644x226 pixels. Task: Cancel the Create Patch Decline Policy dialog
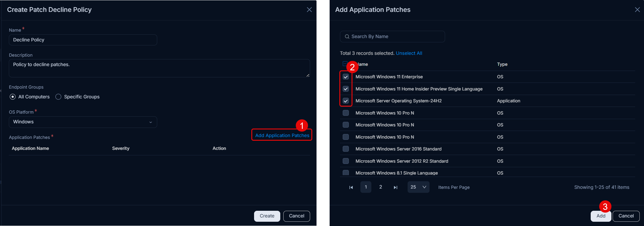click(x=297, y=216)
